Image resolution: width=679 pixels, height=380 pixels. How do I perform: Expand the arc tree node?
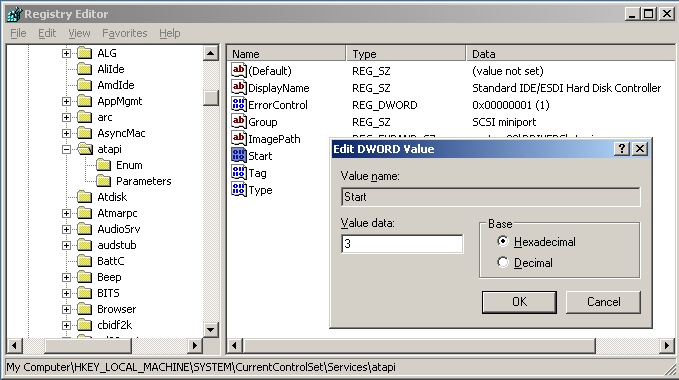[x=66, y=118]
